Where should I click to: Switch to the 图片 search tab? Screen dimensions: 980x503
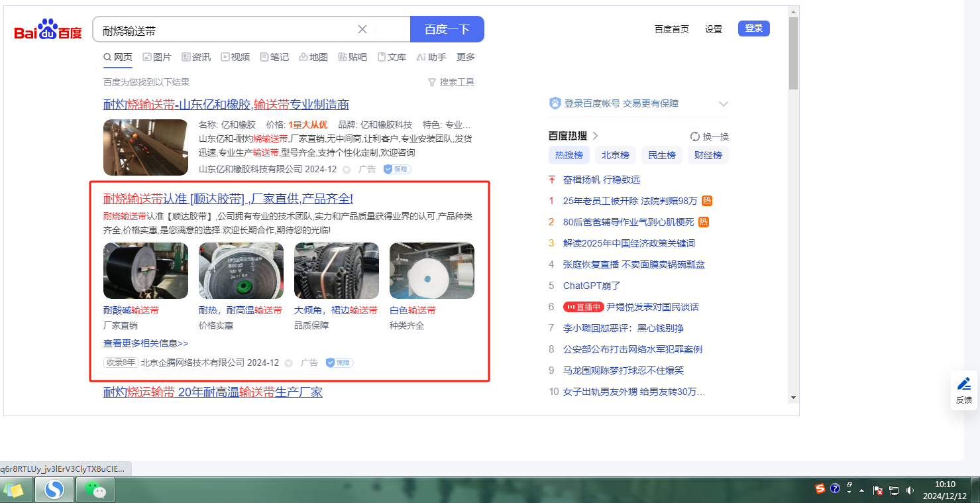coord(157,57)
